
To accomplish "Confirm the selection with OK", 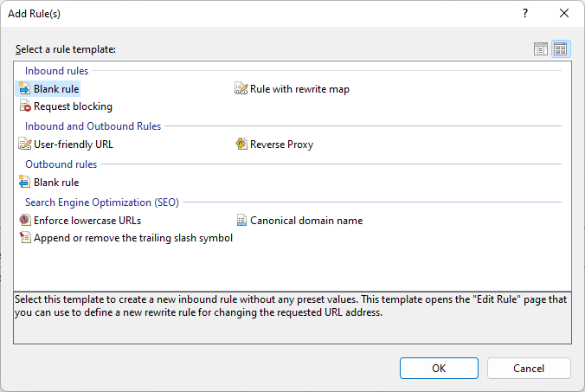I will point(439,368).
